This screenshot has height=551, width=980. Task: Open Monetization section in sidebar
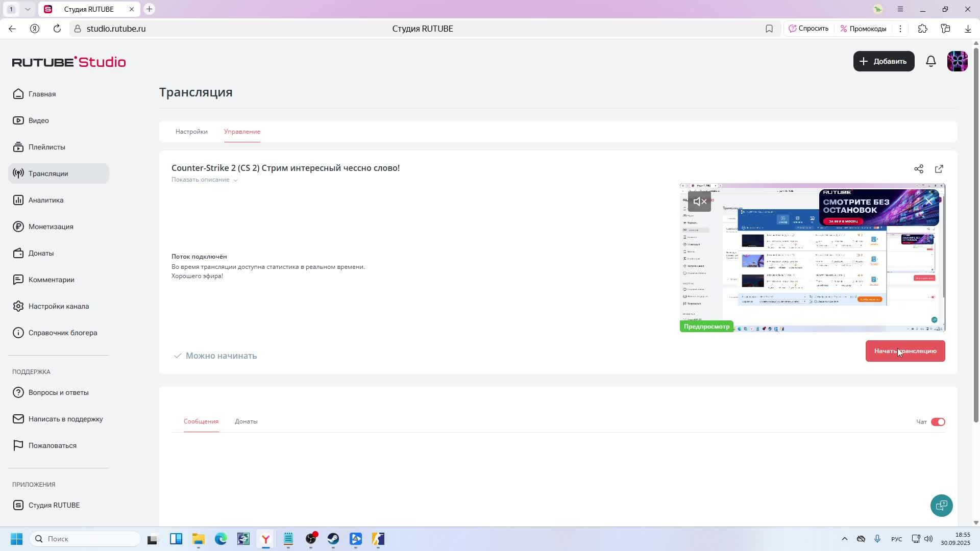pyautogui.click(x=51, y=227)
